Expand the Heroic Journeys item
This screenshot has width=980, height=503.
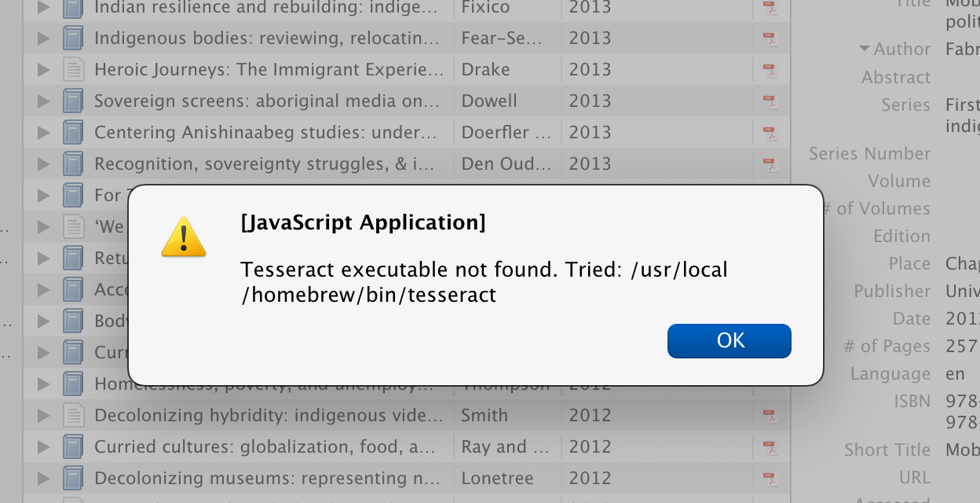[43, 69]
